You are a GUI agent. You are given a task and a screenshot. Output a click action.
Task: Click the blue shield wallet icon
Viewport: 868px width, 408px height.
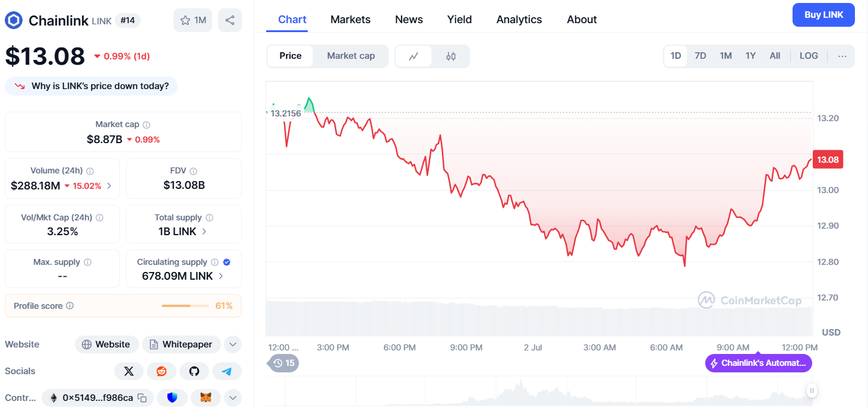pos(172,398)
